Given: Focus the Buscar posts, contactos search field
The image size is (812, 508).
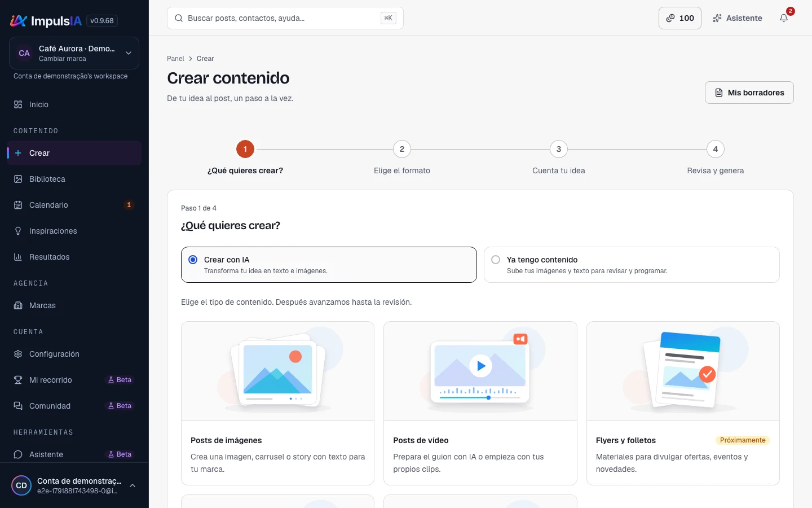Looking at the screenshot, I should 285,18.
